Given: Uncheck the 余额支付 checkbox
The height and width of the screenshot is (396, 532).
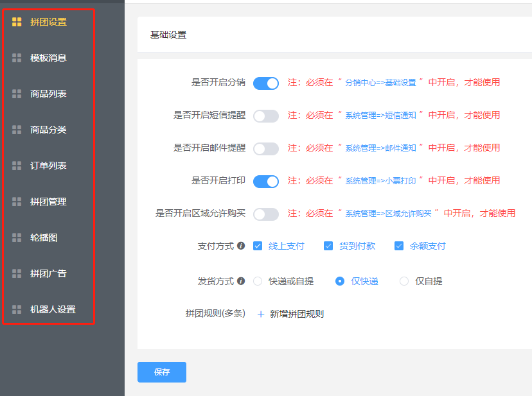Looking at the screenshot, I should click(399, 246).
